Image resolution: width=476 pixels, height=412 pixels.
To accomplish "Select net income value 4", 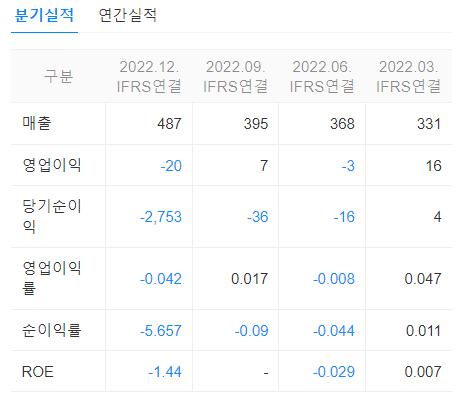I will 437,217.
